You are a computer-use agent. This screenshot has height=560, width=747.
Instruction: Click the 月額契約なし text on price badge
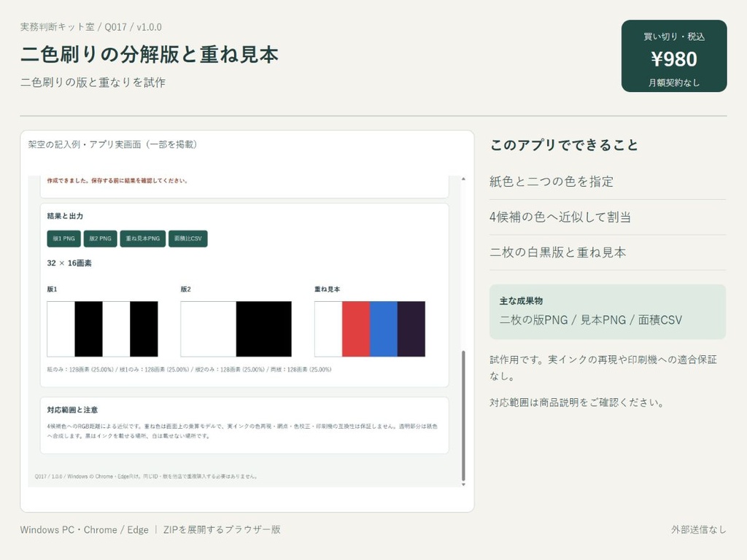point(673,82)
